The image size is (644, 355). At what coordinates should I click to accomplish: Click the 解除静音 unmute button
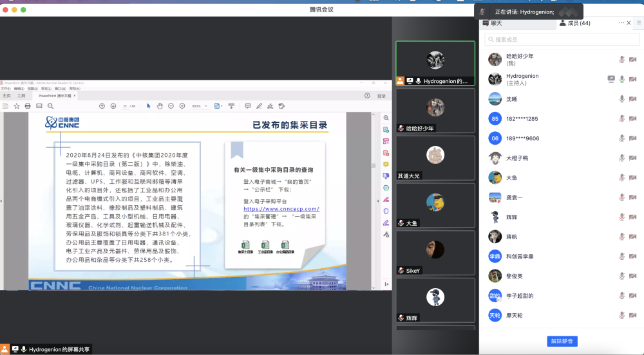(562, 341)
